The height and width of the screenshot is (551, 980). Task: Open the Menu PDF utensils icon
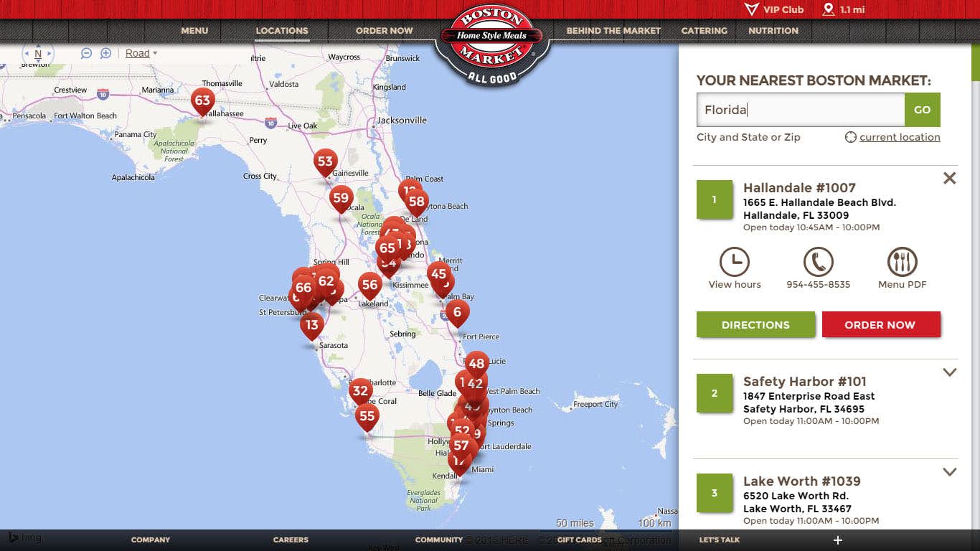pyautogui.click(x=902, y=262)
